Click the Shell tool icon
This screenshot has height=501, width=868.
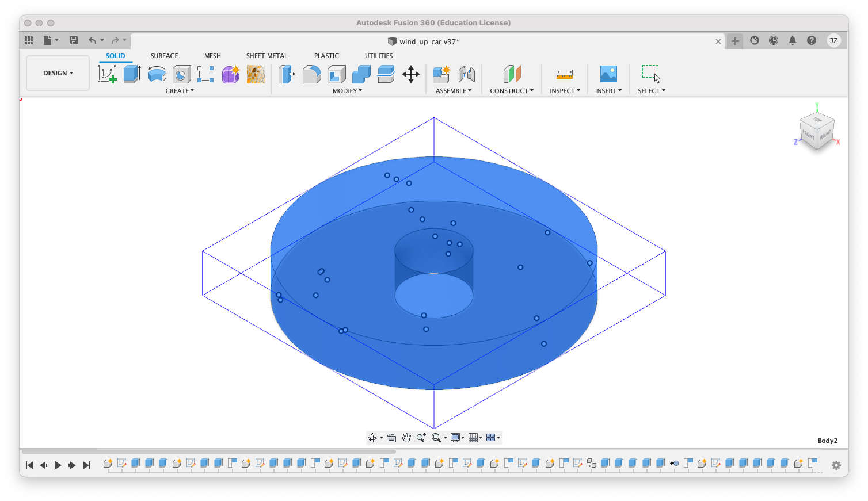(336, 74)
